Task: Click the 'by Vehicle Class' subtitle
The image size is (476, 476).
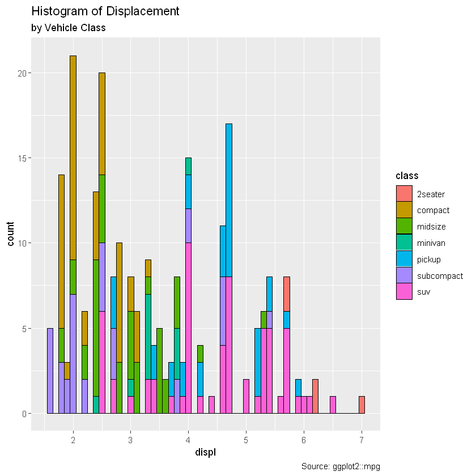Action: [x=69, y=28]
